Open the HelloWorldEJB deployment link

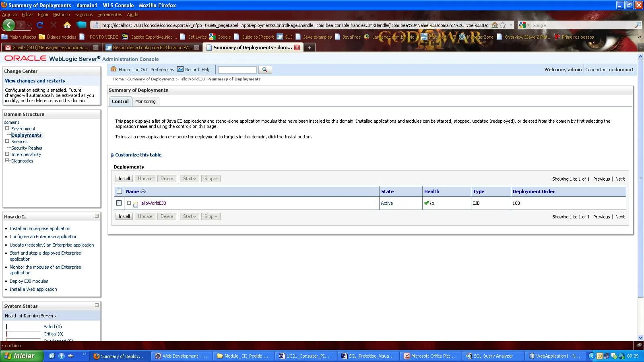tap(152, 203)
